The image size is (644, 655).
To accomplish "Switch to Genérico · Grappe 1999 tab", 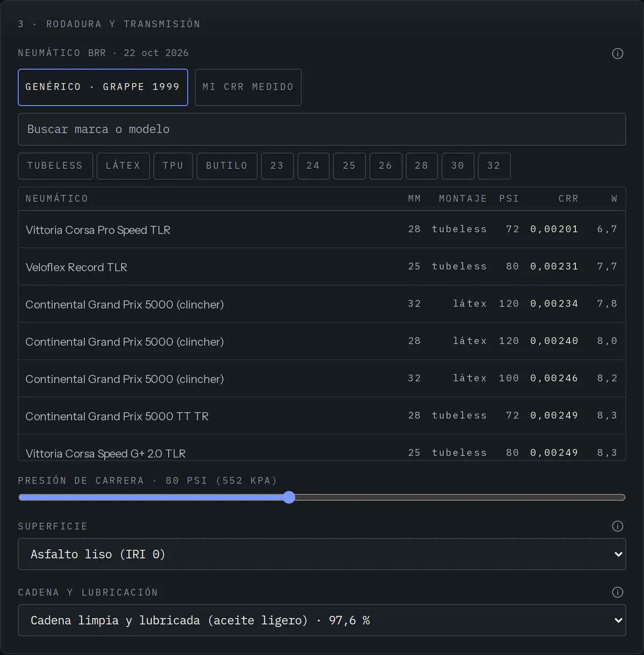I will coord(103,87).
